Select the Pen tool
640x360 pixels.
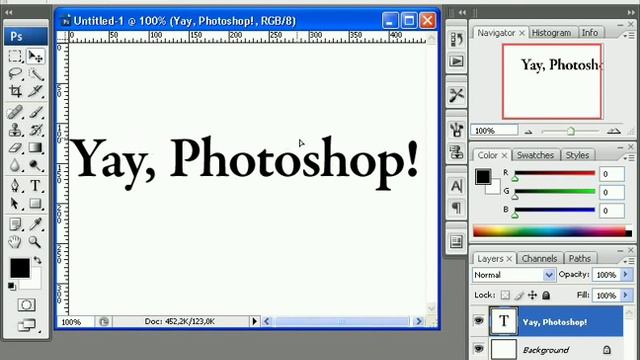click(x=15, y=185)
